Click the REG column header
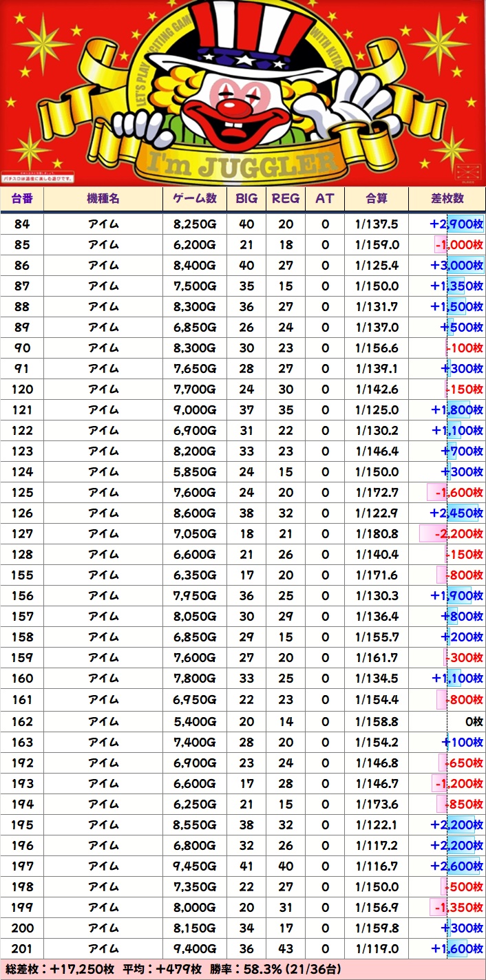This screenshot has height=980, width=486. (286, 198)
